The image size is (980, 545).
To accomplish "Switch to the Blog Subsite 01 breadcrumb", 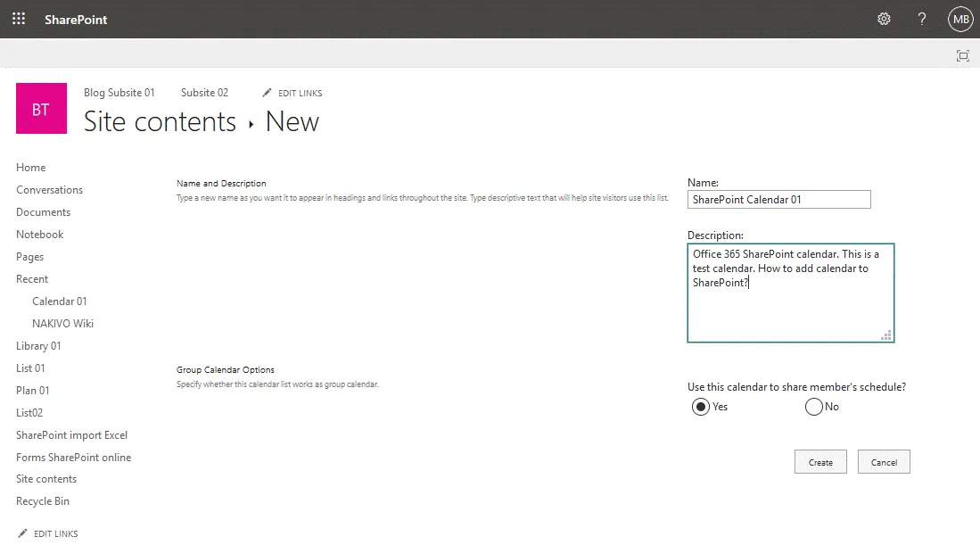I will (x=119, y=92).
